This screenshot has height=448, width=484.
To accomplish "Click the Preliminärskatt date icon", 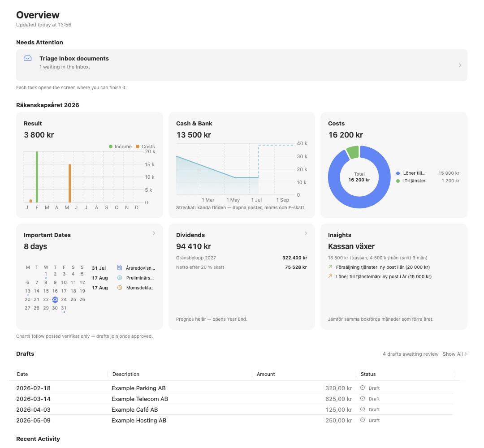I will click(120, 278).
